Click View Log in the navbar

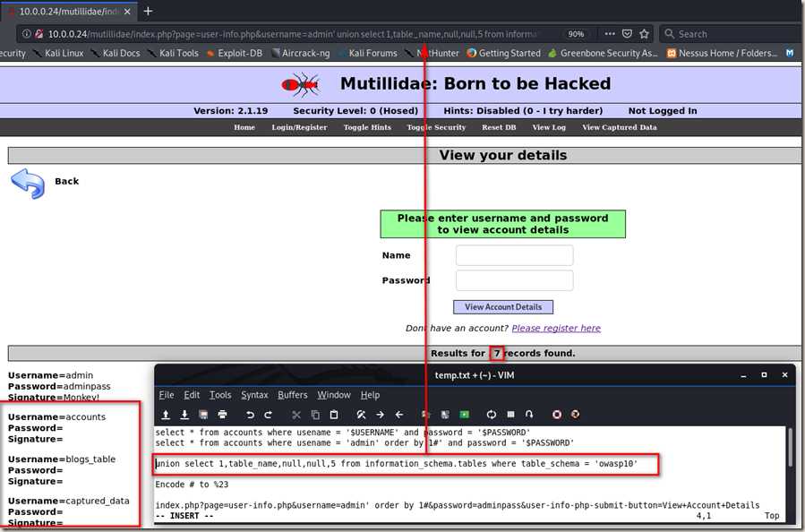(549, 127)
